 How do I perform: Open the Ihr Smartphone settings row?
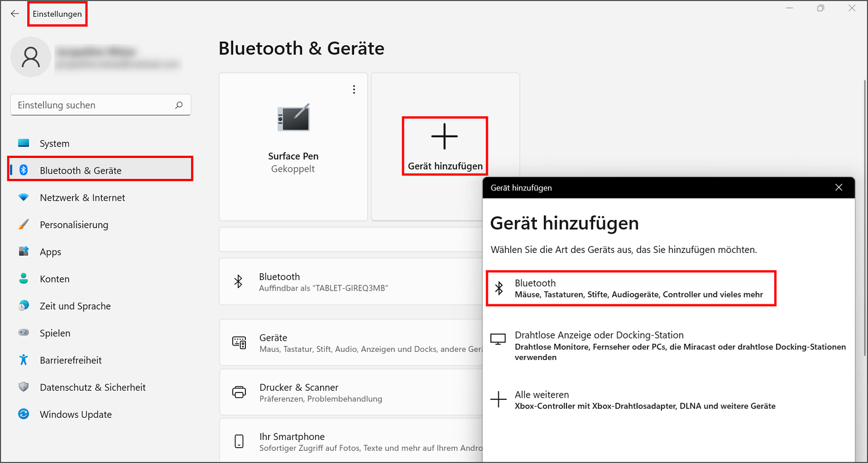coord(351,441)
